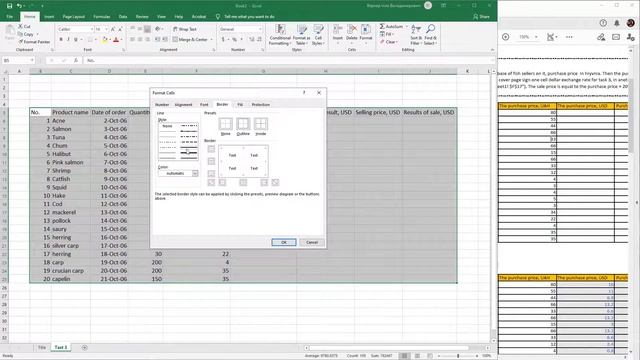Open border Color dropdown showing Automatic
Screen dimensions: 640x360
point(178,173)
